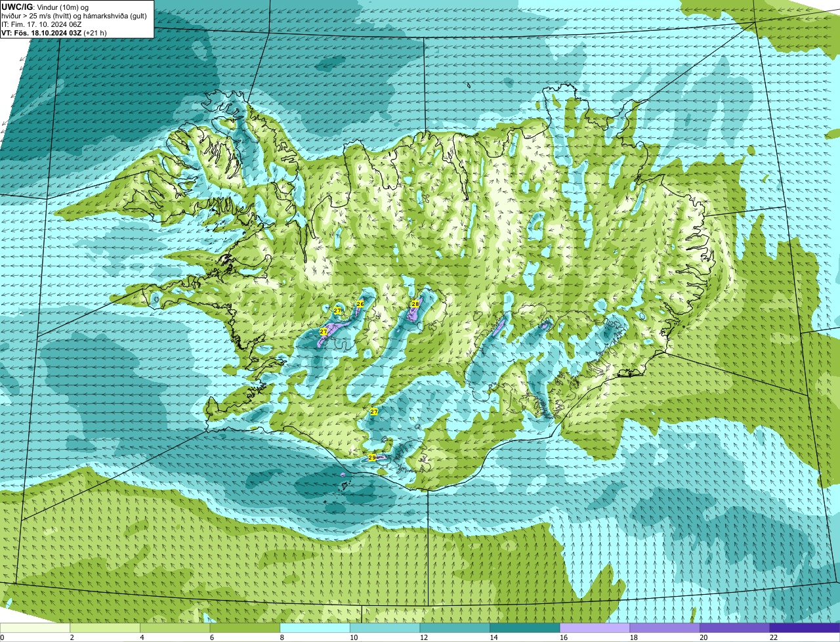840x642 pixels.
Task: Click the 2–4 m/s light green legend swatch
Action: pos(105,628)
